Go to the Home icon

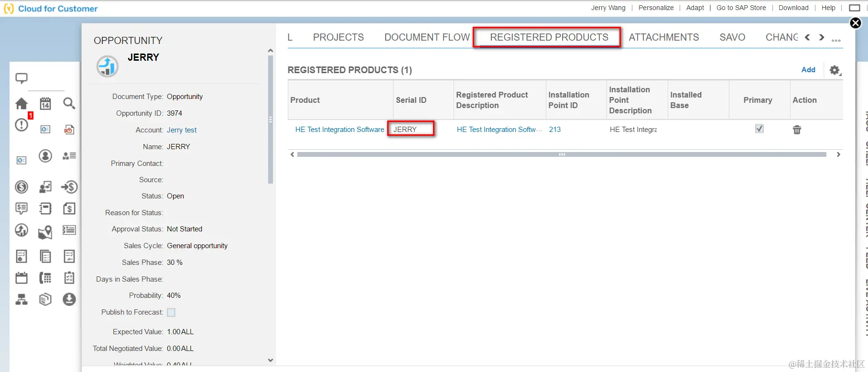pos(22,104)
